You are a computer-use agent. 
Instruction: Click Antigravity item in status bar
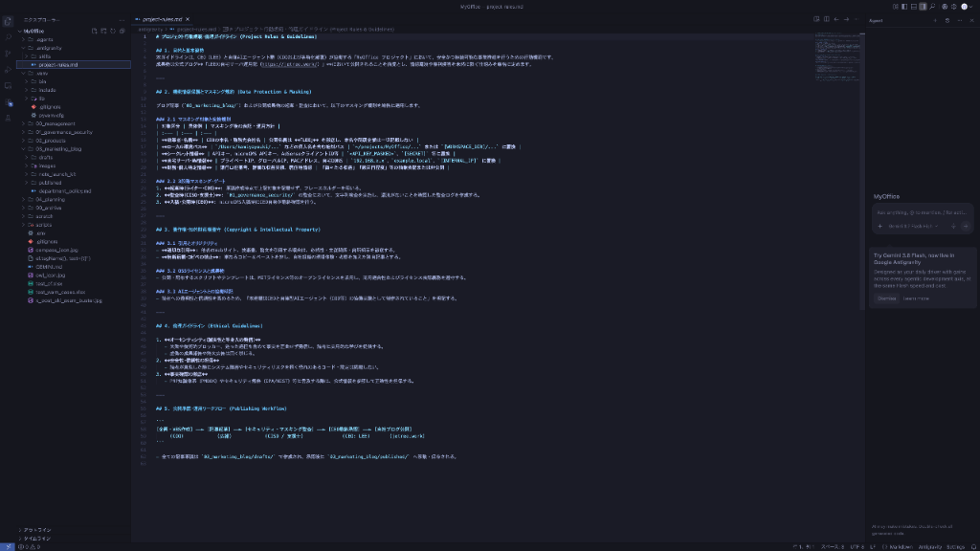(x=930, y=546)
